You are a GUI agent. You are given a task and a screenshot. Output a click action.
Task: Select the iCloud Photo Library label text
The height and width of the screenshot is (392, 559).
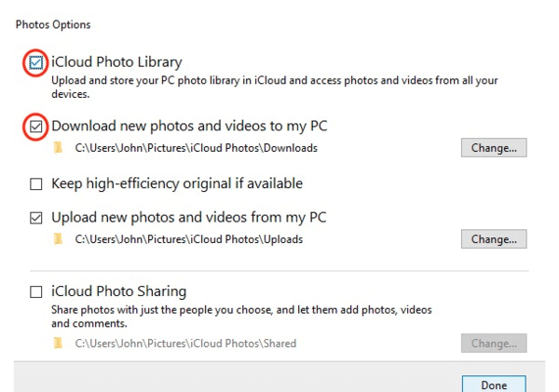tap(116, 62)
